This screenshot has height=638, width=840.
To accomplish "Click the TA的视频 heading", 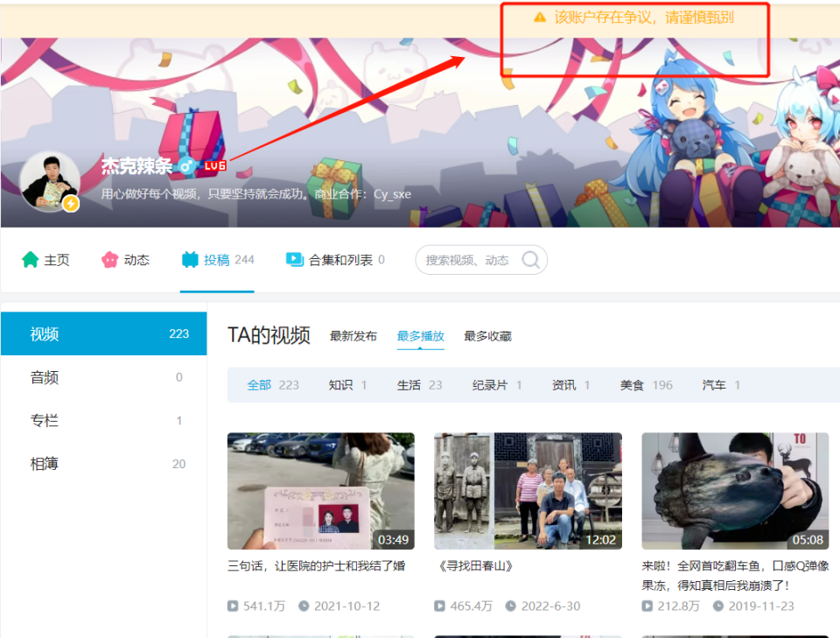I will (269, 335).
